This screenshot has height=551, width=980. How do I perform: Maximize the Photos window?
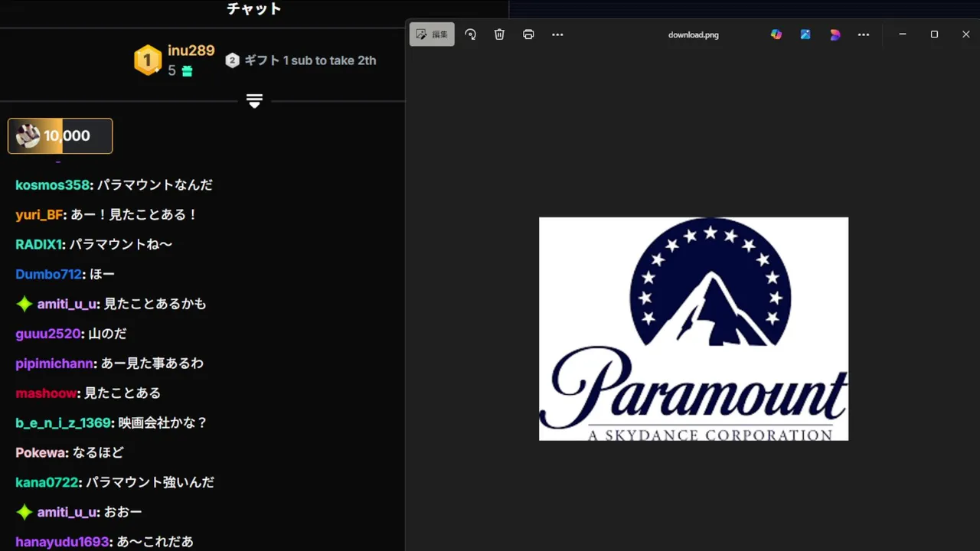934,34
